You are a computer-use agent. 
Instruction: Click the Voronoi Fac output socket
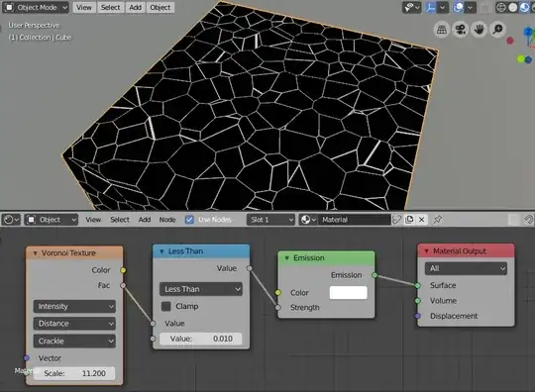coord(123,285)
